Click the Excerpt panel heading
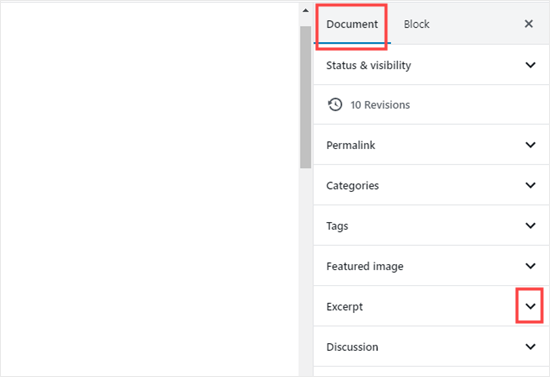The image size is (550, 377). click(x=344, y=307)
